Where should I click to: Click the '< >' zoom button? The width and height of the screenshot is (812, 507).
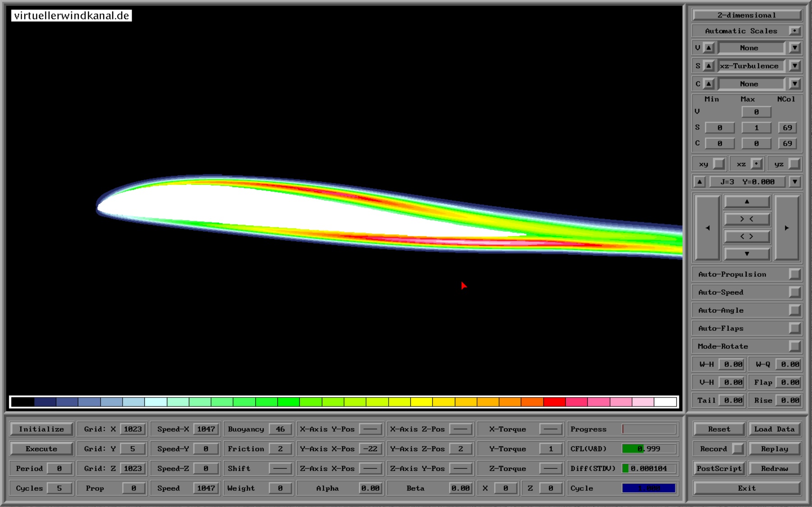coord(747,237)
